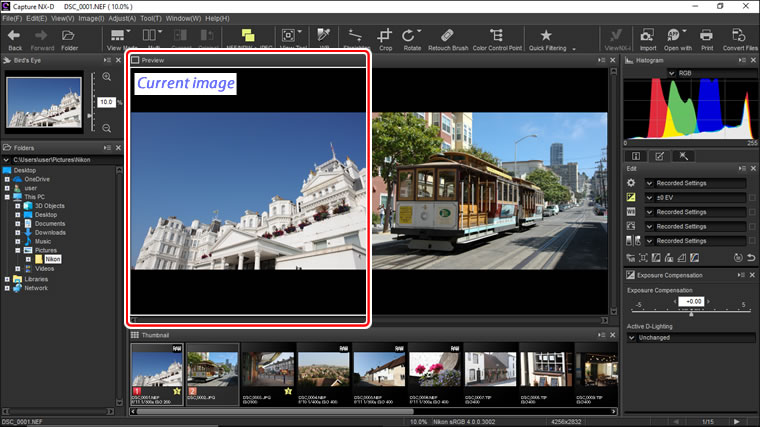Click the Bird's Eye panel menu icon
Viewport: 760px width, 427px height.
point(107,60)
